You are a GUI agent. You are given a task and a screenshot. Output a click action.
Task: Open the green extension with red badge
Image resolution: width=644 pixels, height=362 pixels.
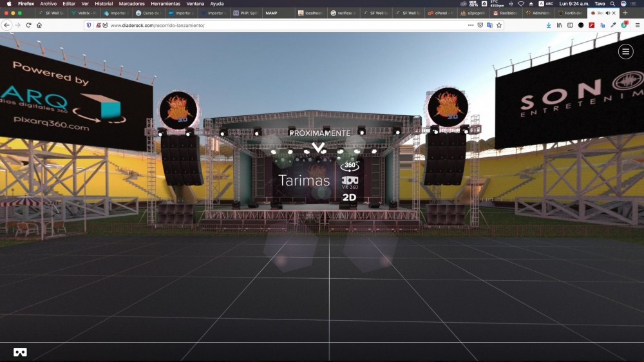click(x=624, y=24)
